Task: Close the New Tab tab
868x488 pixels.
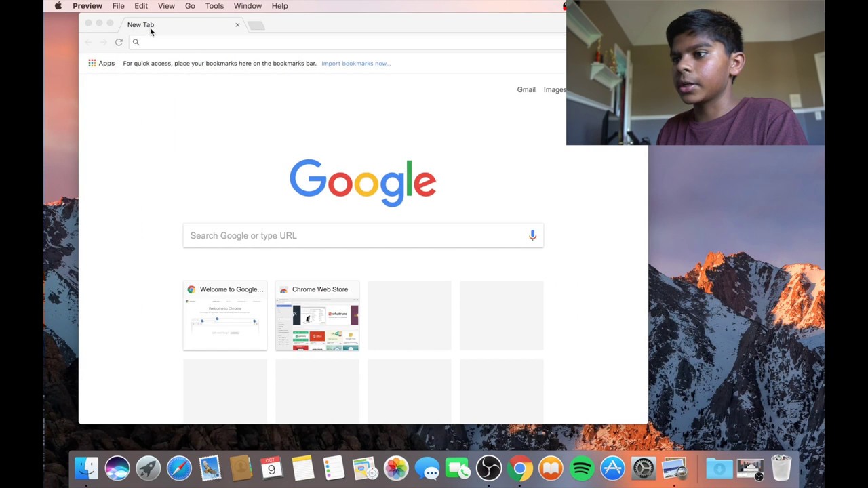Action: [237, 25]
